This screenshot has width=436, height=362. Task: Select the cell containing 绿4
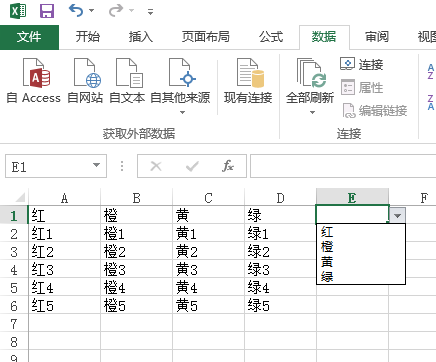point(280,288)
